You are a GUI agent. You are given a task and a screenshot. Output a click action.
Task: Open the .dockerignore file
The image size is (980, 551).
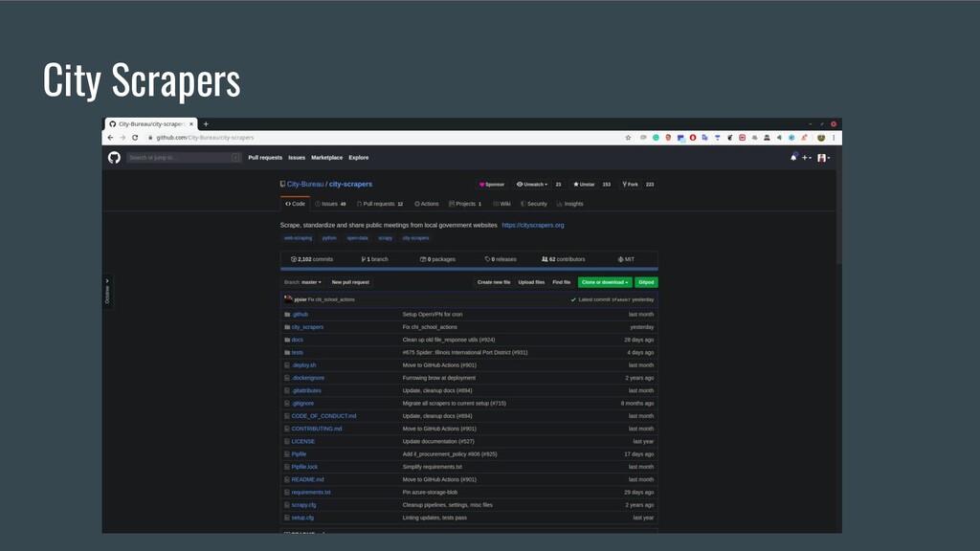308,378
